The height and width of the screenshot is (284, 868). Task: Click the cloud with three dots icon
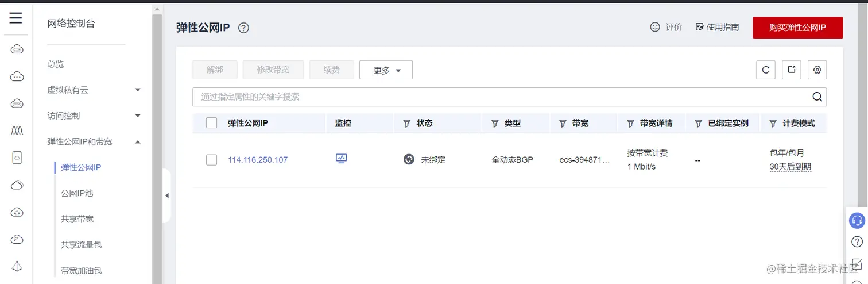17,76
